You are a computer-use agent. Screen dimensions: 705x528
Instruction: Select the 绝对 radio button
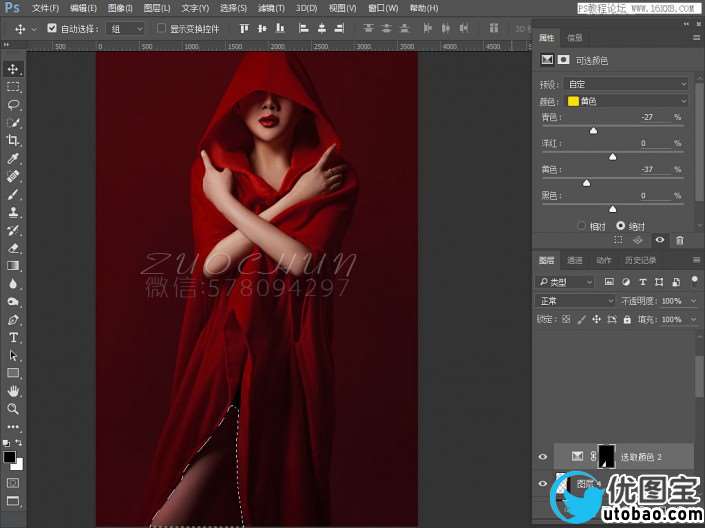click(620, 226)
